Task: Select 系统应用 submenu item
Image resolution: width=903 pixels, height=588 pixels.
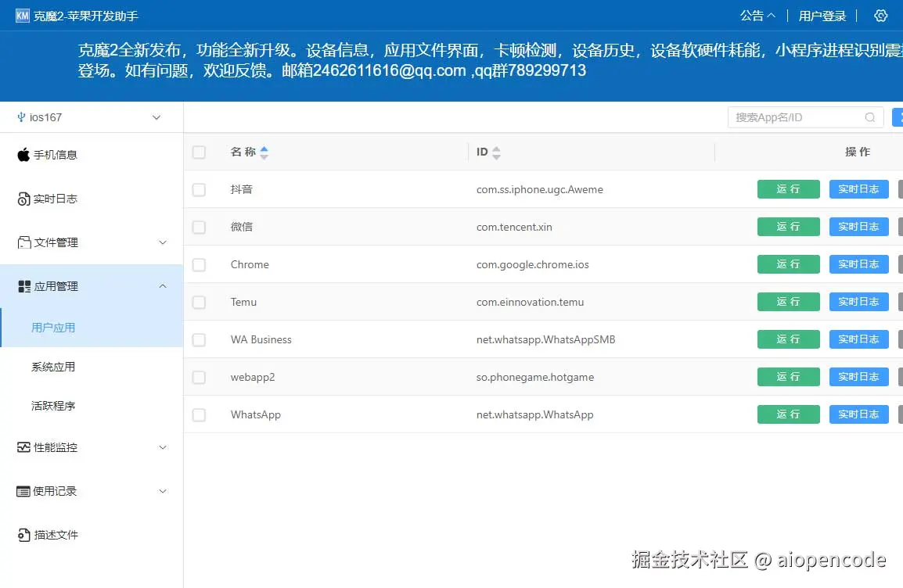Action: (92, 367)
